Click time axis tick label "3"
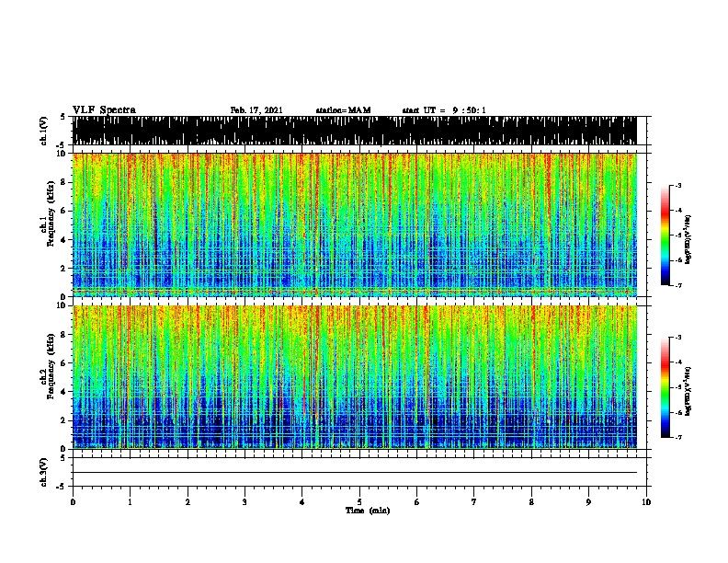The width and height of the screenshot is (728, 563). (245, 502)
